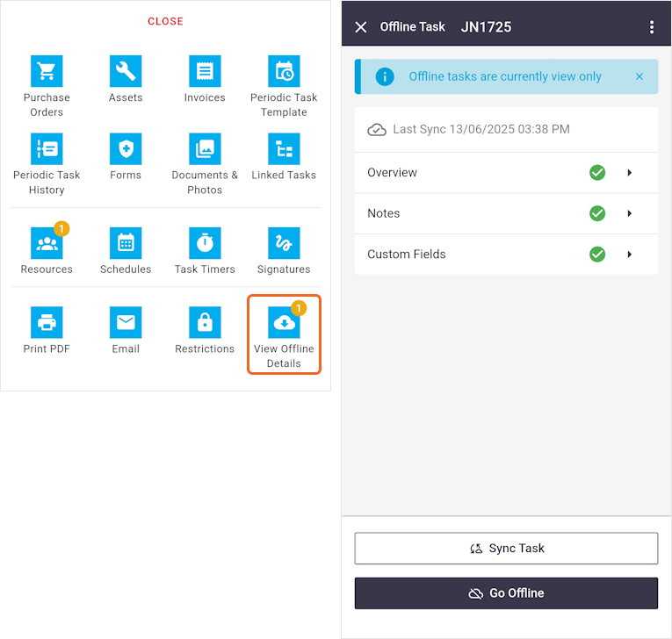Close the Offline Task panel with X
The image size is (672, 639).
[361, 27]
